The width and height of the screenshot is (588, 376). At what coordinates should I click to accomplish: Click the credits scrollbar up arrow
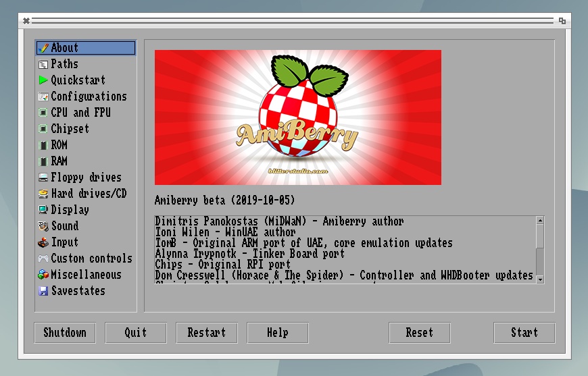click(539, 221)
